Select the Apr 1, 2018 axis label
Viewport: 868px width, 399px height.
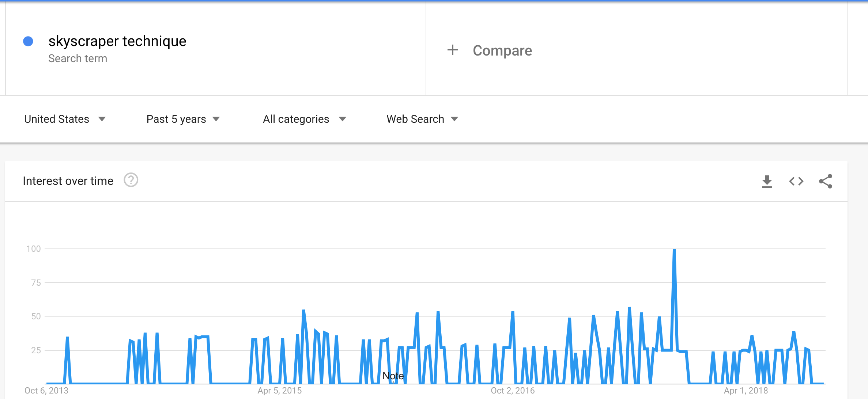pyautogui.click(x=746, y=391)
